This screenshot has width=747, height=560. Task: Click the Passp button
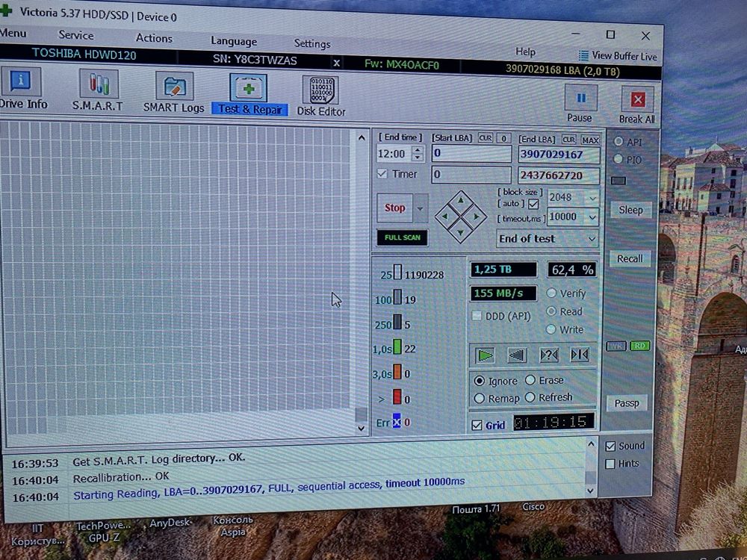627,403
